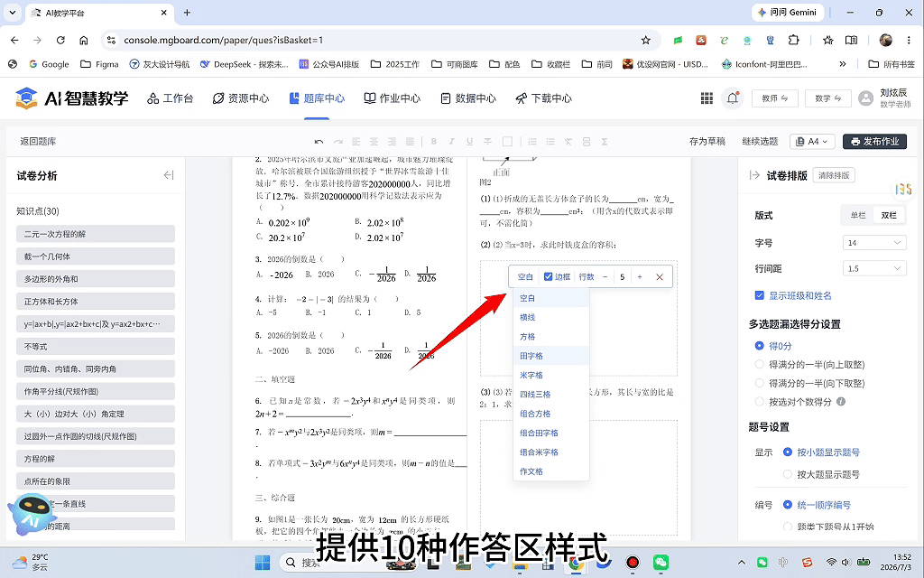The height and width of the screenshot is (578, 924).
Task: Insert a bulleted list
Action: [x=550, y=142]
